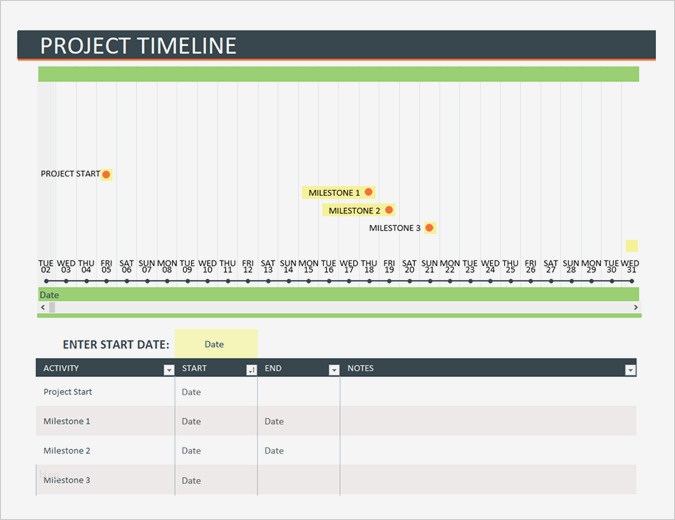Select the Project Start activity cell

click(x=105, y=392)
